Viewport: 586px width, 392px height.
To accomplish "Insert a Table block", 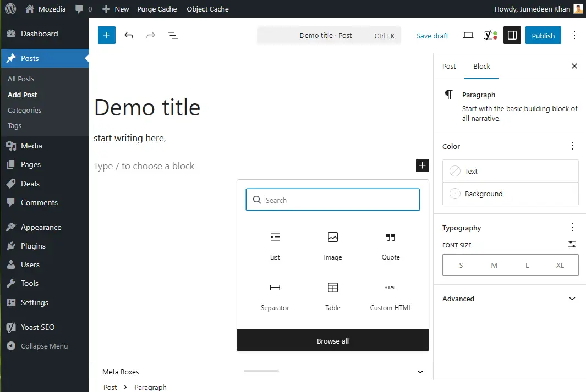I will (333, 295).
